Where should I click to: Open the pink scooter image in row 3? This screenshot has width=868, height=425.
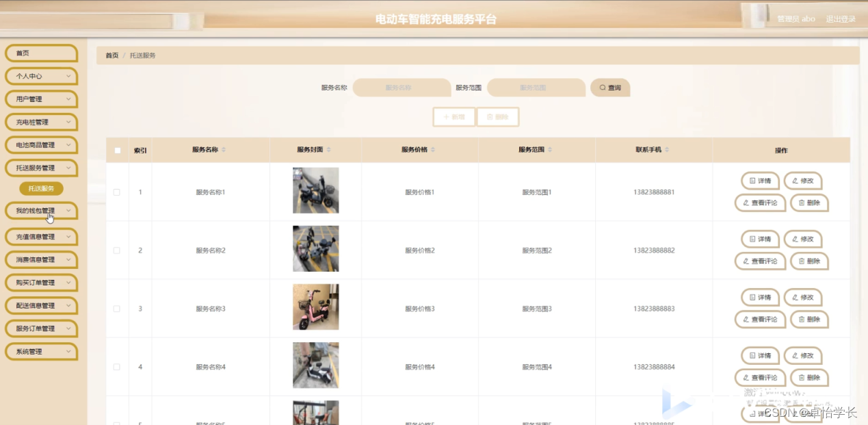(315, 307)
